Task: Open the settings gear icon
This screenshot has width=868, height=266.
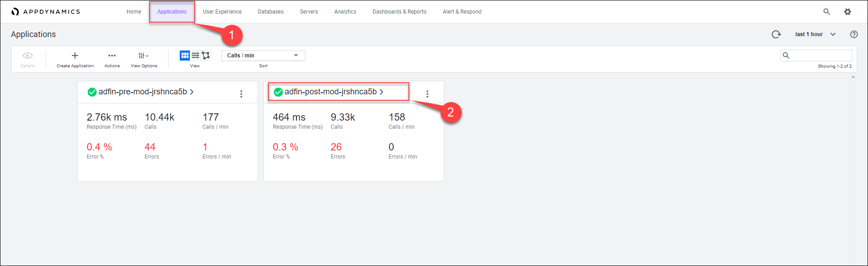Action: pos(848,12)
